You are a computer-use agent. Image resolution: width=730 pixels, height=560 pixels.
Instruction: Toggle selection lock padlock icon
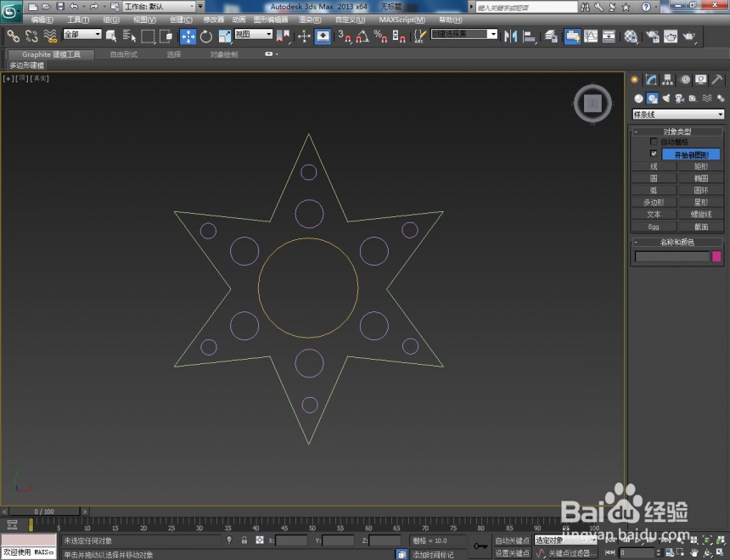click(x=244, y=540)
